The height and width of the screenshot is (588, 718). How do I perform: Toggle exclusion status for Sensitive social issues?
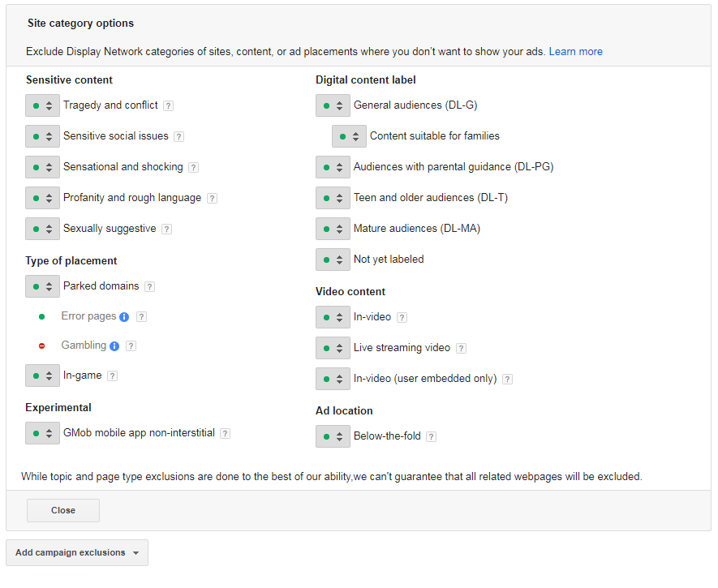(42, 136)
